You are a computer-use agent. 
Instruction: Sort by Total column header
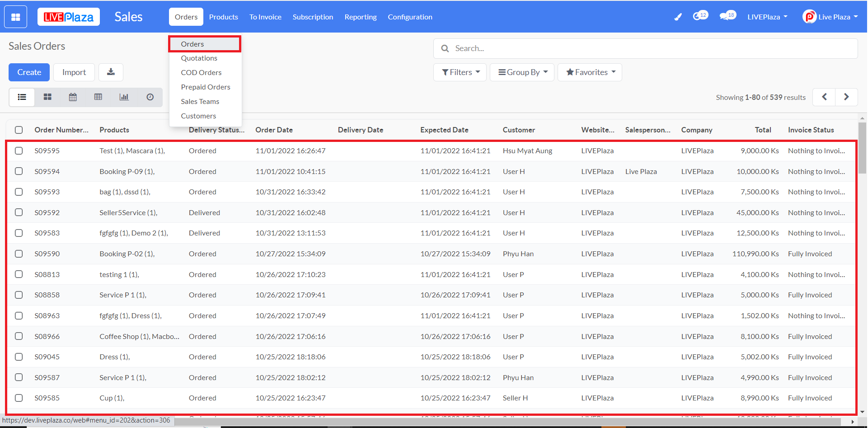[x=763, y=130]
